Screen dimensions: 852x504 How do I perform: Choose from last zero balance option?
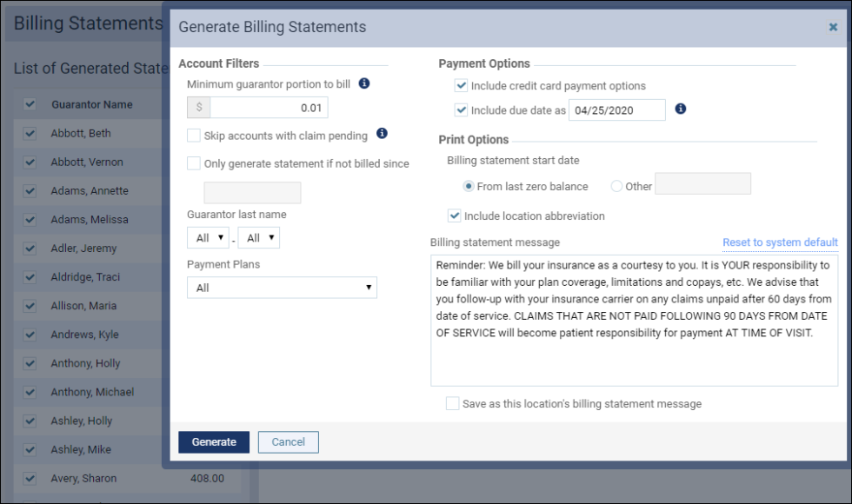click(x=467, y=186)
